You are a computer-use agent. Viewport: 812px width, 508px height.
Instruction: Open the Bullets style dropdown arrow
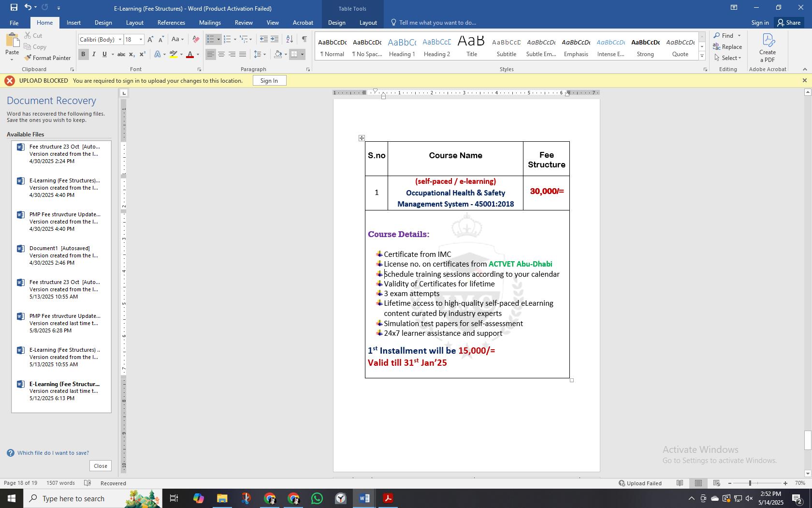(218, 40)
